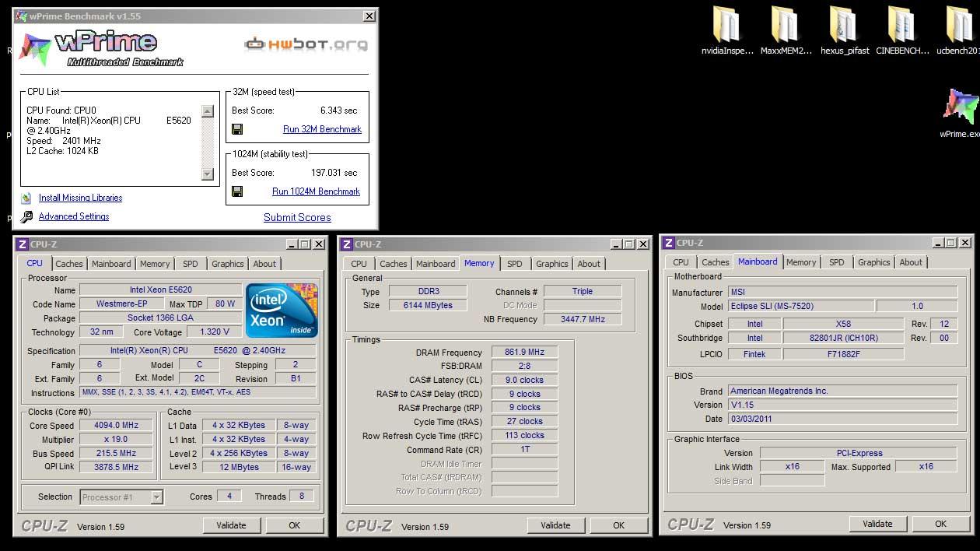
Task: Click the NB Frequency 3447.7 MHz value
Action: click(x=583, y=319)
